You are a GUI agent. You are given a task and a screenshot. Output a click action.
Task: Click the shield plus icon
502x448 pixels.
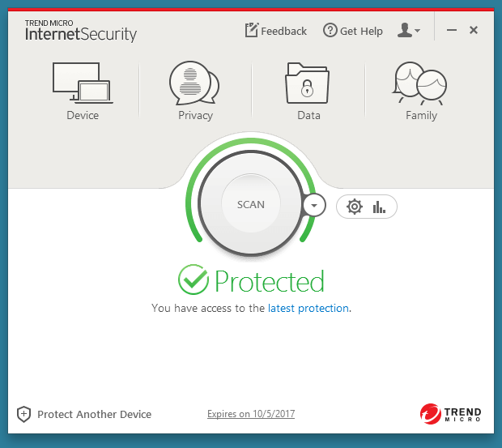24,414
